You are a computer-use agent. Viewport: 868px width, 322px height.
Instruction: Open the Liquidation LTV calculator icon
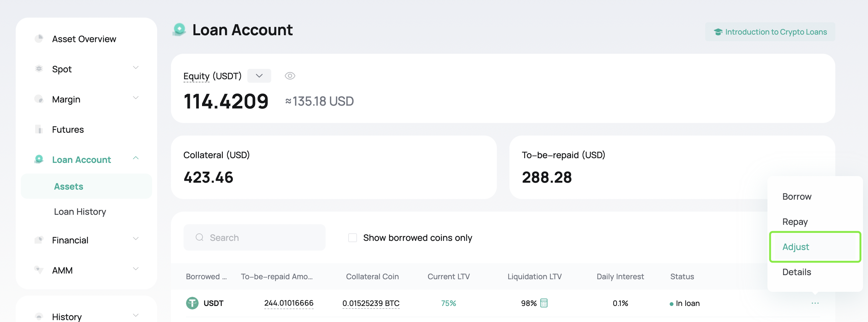(x=544, y=303)
